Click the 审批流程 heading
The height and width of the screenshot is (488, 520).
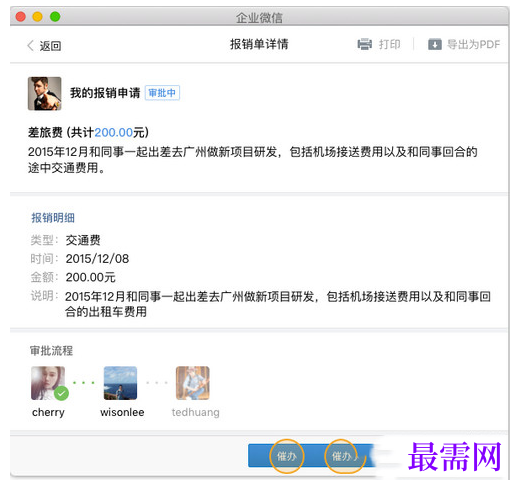click(51, 351)
